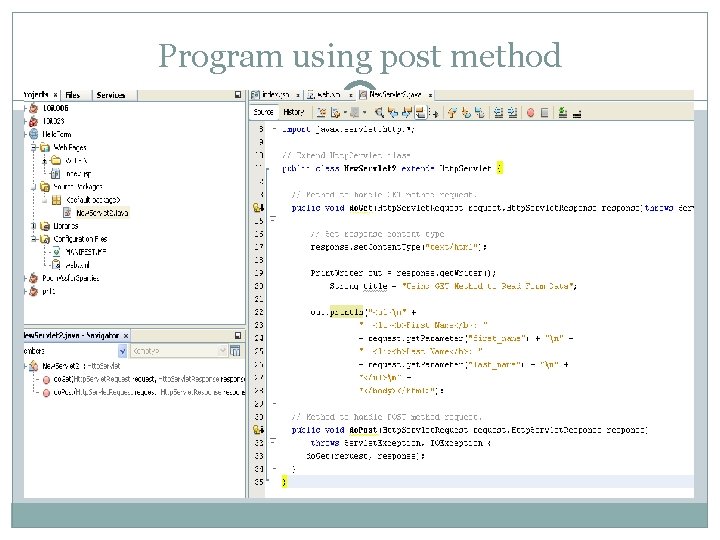Collapse the Source Packages folder
This screenshot has width=720, height=540.
tap(34, 187)
